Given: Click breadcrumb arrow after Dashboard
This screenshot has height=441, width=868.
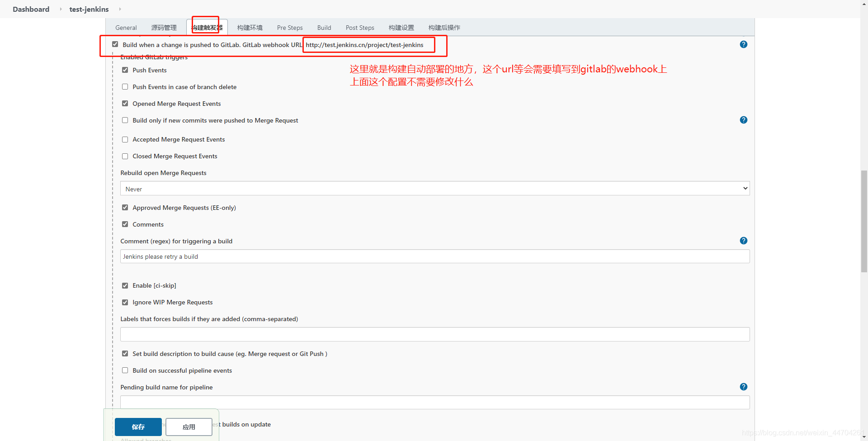Looking at the screenshot, I should pos(61,9).
